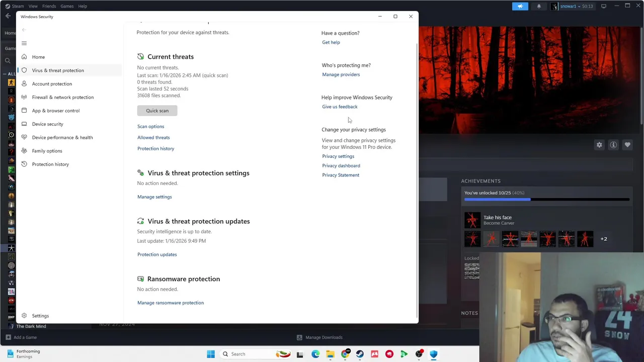Click the Steam library search magnifier icon
The image size is (644, 362).
click(x=8, y=61)
